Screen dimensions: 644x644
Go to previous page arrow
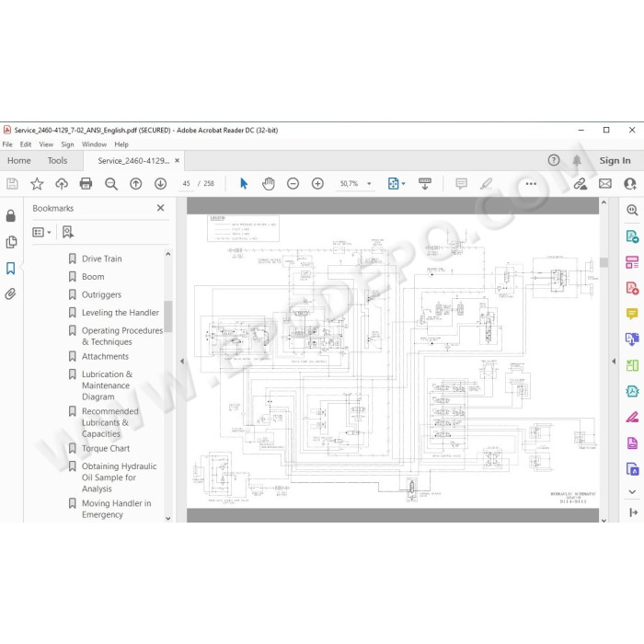tap(136, 184)
